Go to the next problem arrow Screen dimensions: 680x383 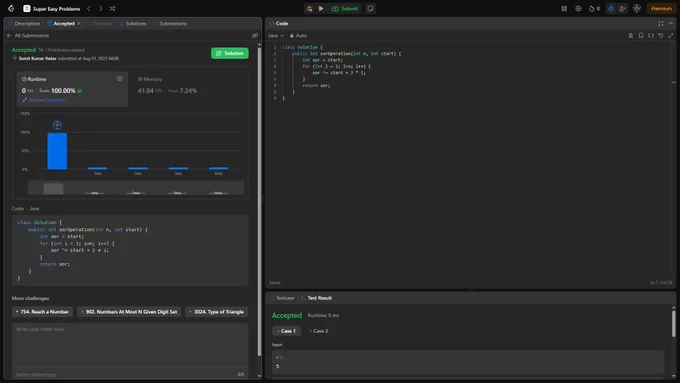101,8
